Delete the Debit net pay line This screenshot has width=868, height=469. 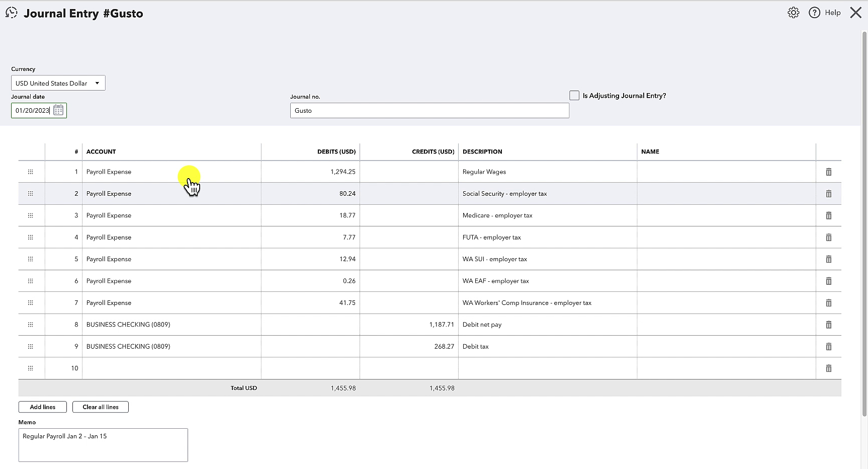[828, 325]
